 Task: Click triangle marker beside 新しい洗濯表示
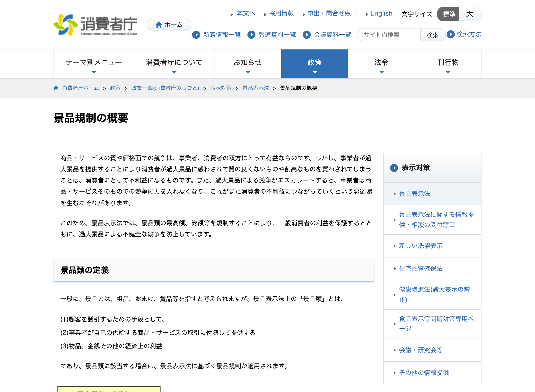point(395,246)
